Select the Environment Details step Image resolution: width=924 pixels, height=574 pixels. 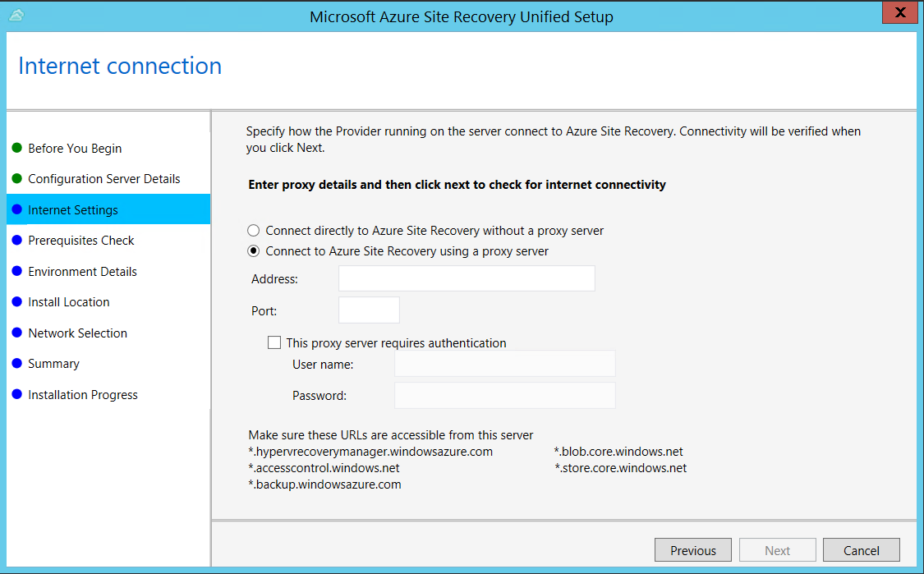coord(82,272)
